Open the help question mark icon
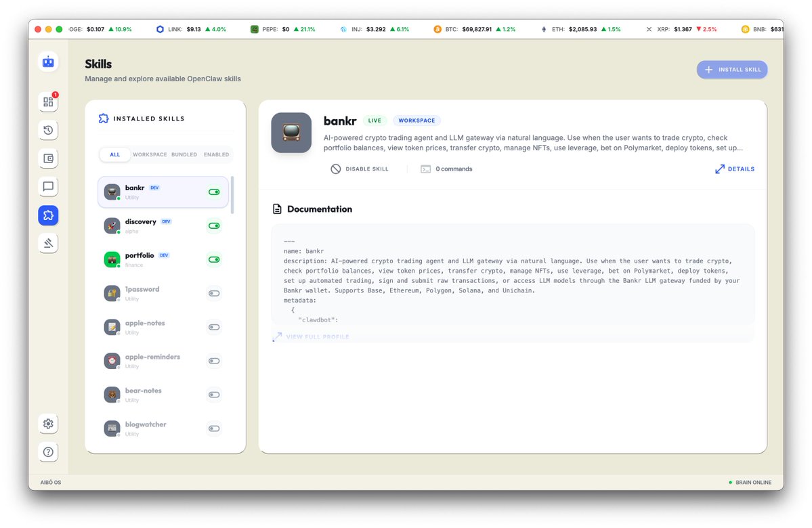 click(48, 452)
